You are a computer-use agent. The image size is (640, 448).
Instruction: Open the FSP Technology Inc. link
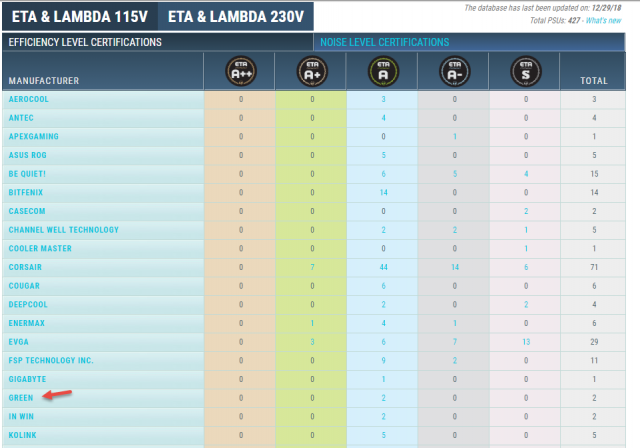pyautogui.click(x=50, y=360)
